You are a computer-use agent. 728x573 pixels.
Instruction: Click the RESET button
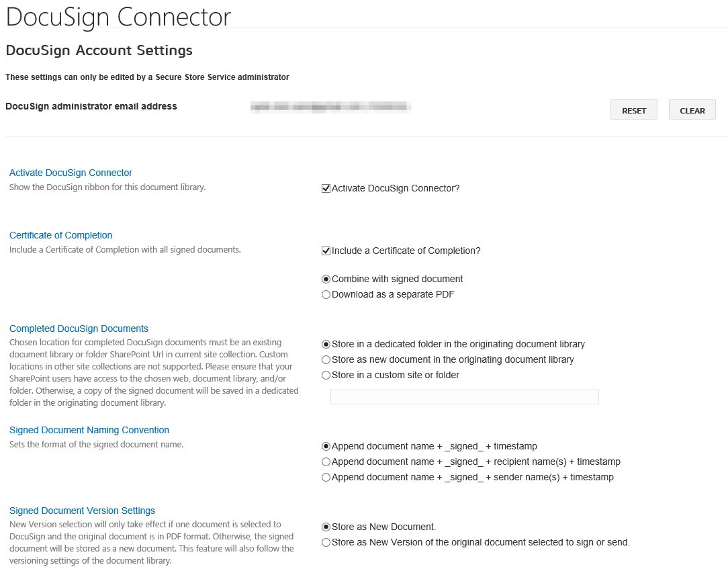633,109
